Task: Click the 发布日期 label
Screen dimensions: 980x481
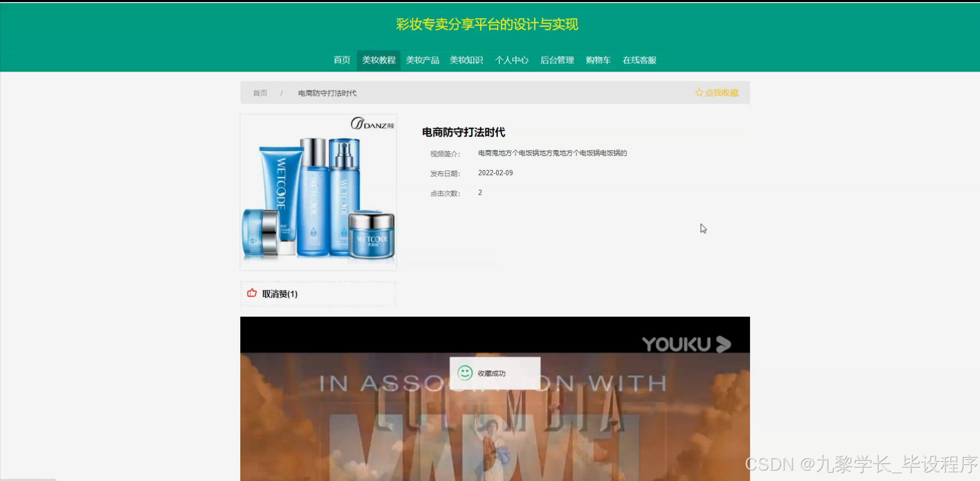Action: tap(445, 174)
